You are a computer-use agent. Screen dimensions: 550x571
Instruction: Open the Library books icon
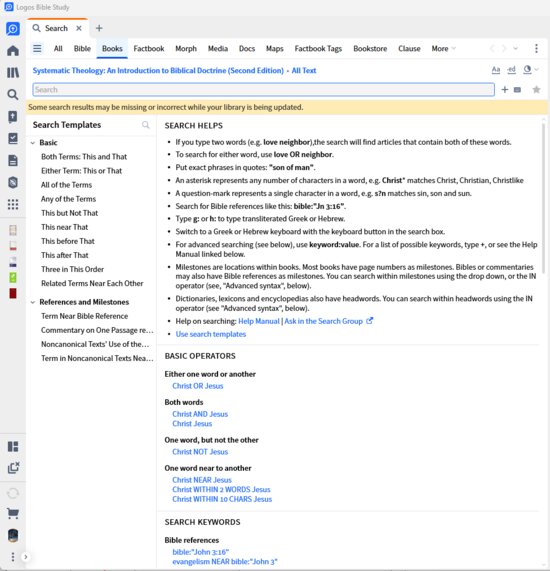click(x=13, y=72)
